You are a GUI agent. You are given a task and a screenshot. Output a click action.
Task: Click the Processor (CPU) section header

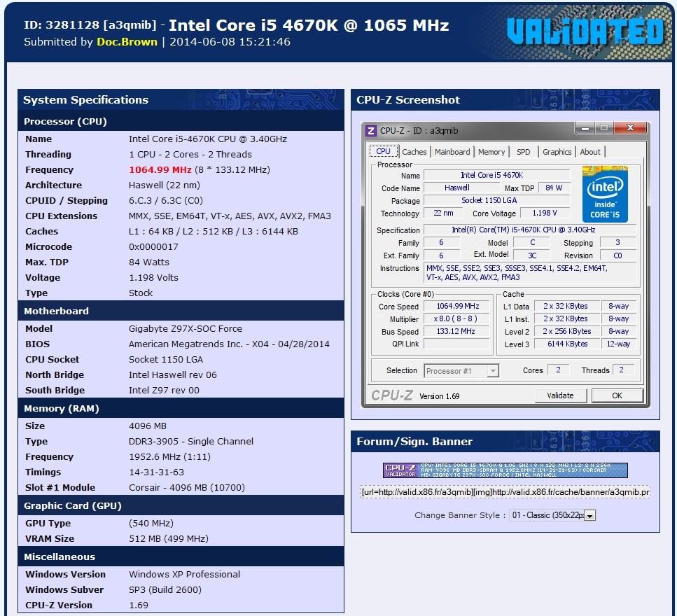pyautogui.click(x=181, y=121)
